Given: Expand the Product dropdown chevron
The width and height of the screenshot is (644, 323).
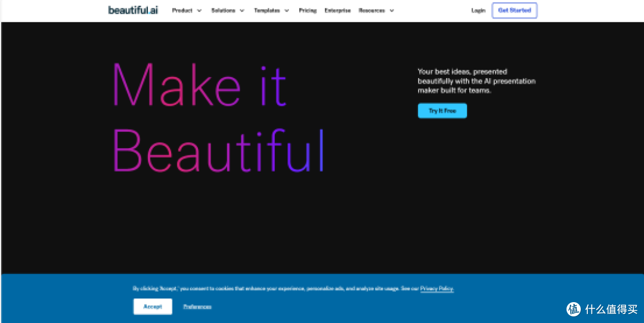Looking at the screenshot, I should coord(200,11).
